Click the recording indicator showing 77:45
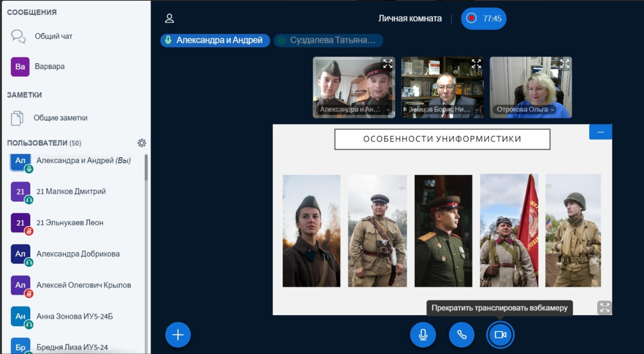The width and height of the screenshot is (644, 354). click(483, 18)
